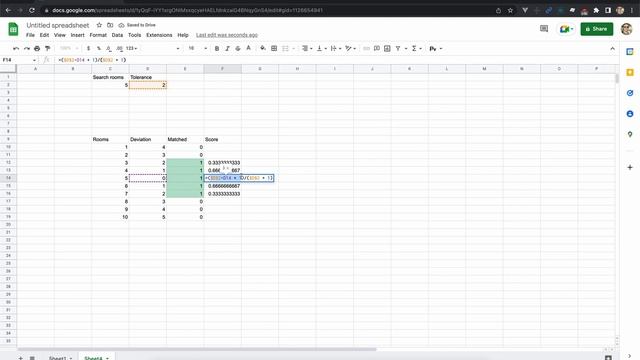Star the Untitled spreadsheet document
The width and height of the screenshot is (640, 360).
[x=99, y=25]
